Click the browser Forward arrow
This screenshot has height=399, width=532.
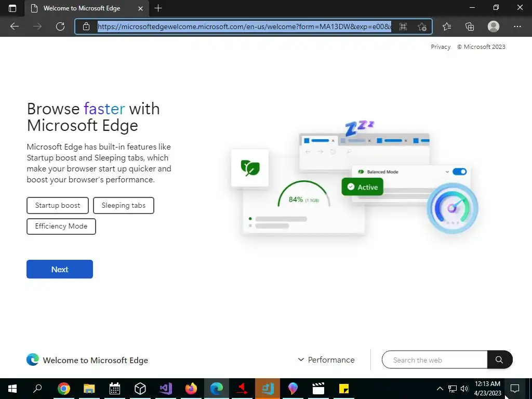37,26
